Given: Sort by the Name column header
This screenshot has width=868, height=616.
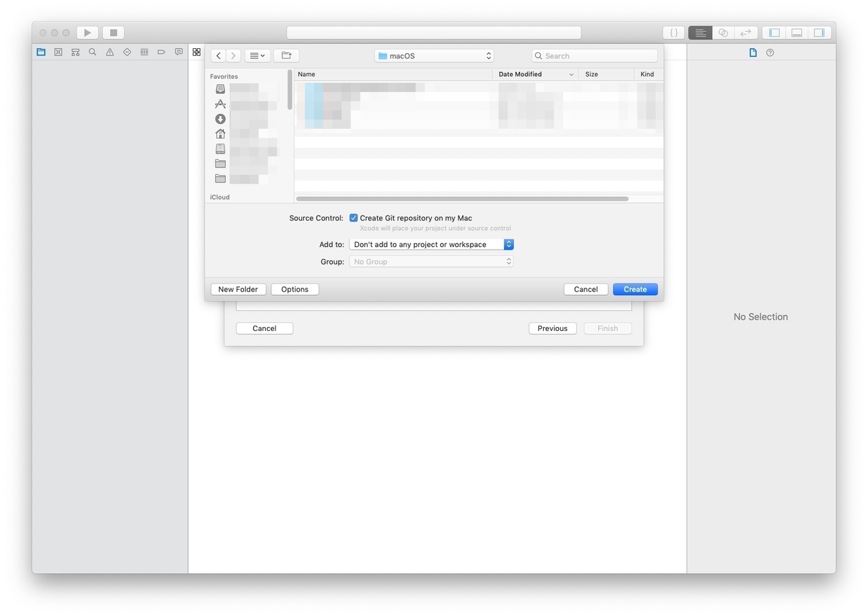Looking at the screenshot, I should [x=393, y=74].
